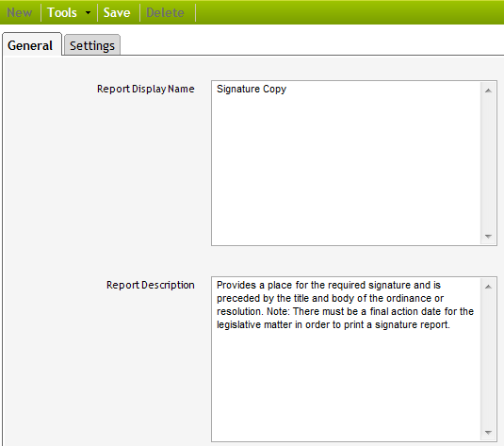The height and width of the screenshot is (446, 504).
Task: Click the Report Description scroll up arrow
Action: (x=488, y=287)
